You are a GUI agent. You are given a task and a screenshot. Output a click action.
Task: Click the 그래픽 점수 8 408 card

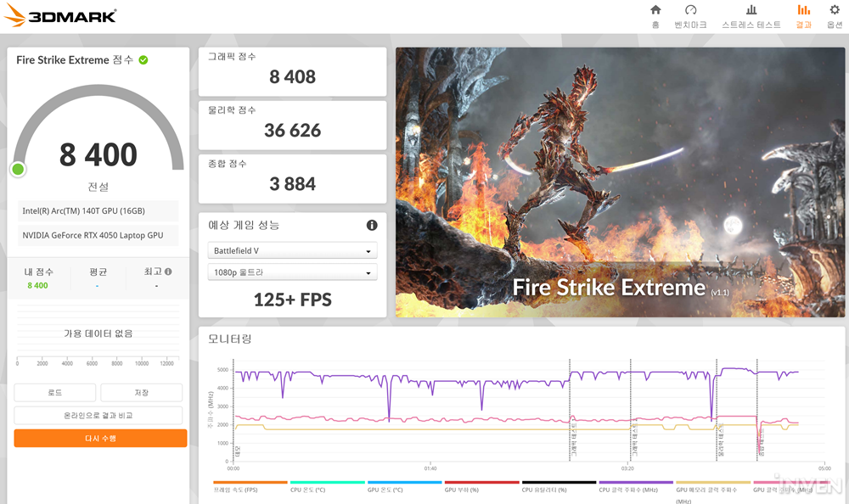tap(292, 71)
